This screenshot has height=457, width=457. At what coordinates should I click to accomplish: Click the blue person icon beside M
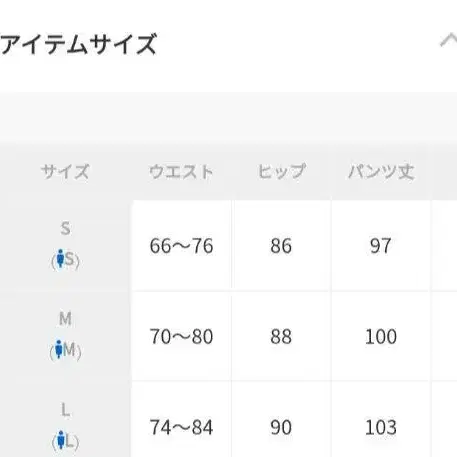[59, 349]
